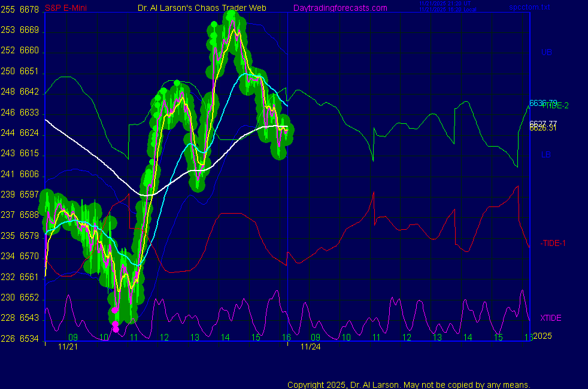The height and width of the screenshot is (389, 588).
Task: Click the Daytradingforecasts.com link
Action: point(340,8)
